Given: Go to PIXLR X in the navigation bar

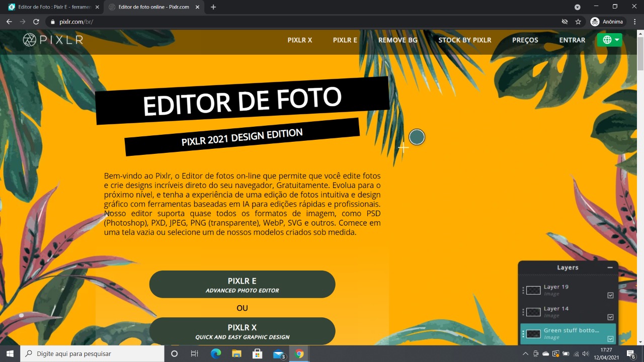Looking at the screenshot, I should (300, 40).
